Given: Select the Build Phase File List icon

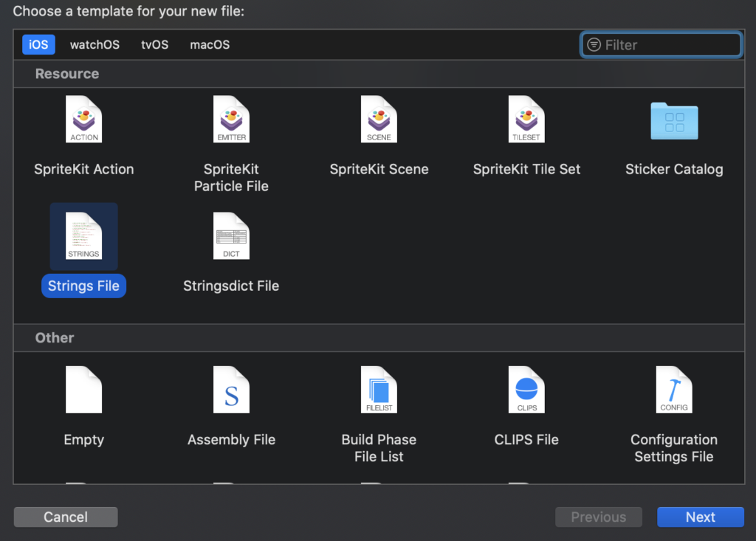Looking at the screenshot, I should [379, 390].
